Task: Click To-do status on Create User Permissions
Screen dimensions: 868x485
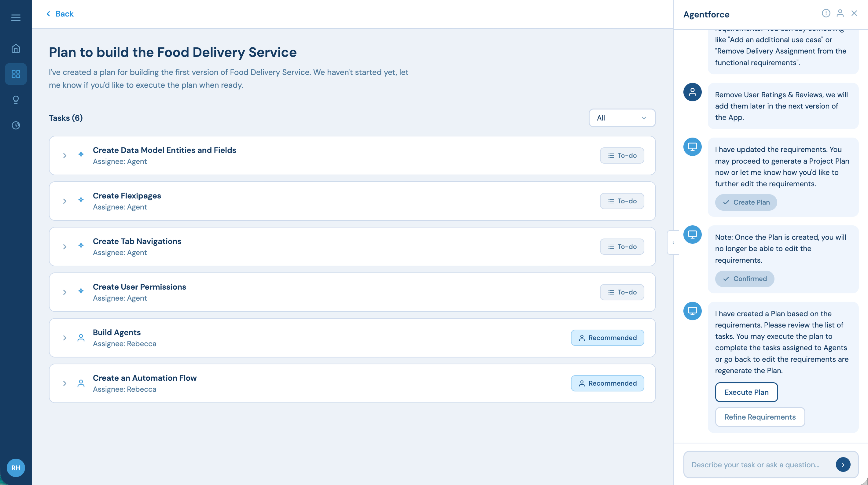Action: click(622, 292)
